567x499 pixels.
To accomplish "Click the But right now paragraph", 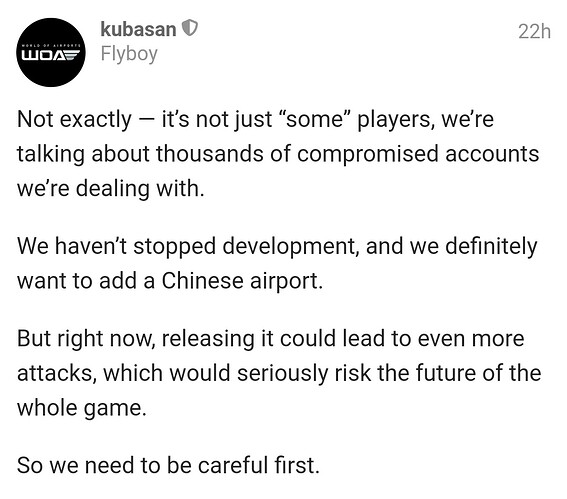I will [x=279, y=373].
